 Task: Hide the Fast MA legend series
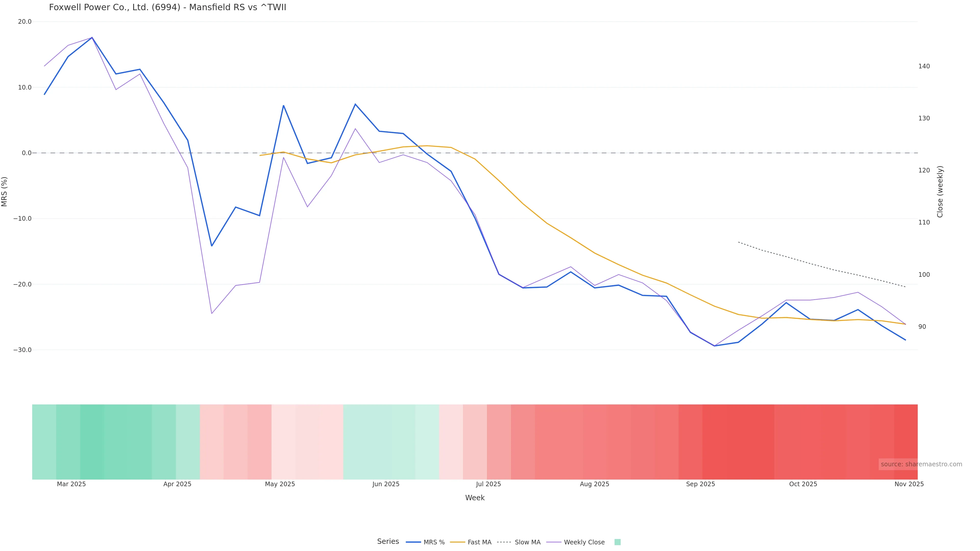pyautogui.click(x=479, y=542)
